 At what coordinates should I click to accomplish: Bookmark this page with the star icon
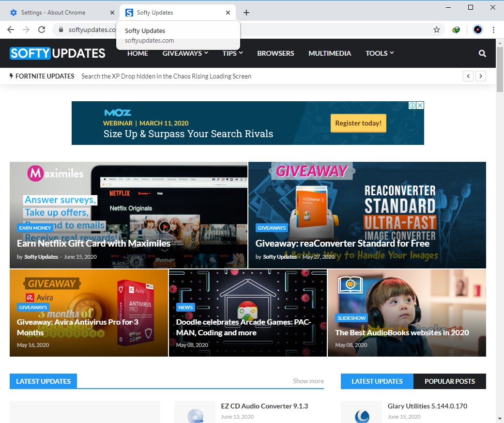437,30
